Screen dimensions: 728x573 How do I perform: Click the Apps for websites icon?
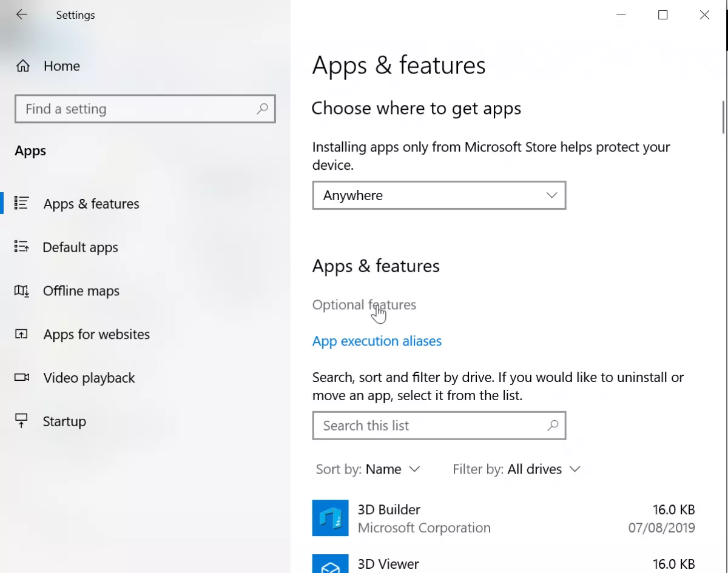click(x=21, y=334)
